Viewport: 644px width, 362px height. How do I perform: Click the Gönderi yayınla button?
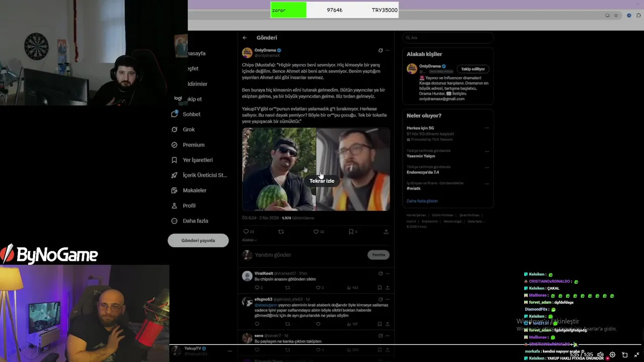(x=198, y=240)
